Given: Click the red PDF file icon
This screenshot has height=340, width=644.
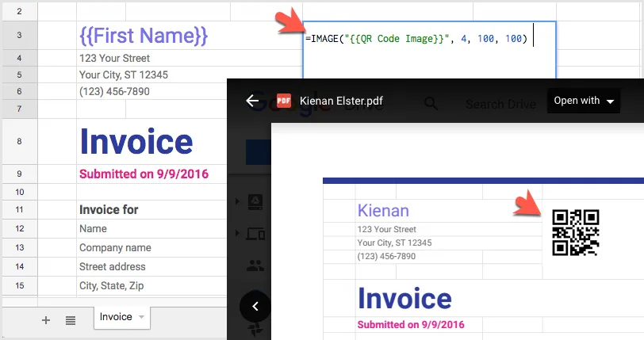Looking at the screenshot, I should (x=283, y=101).
